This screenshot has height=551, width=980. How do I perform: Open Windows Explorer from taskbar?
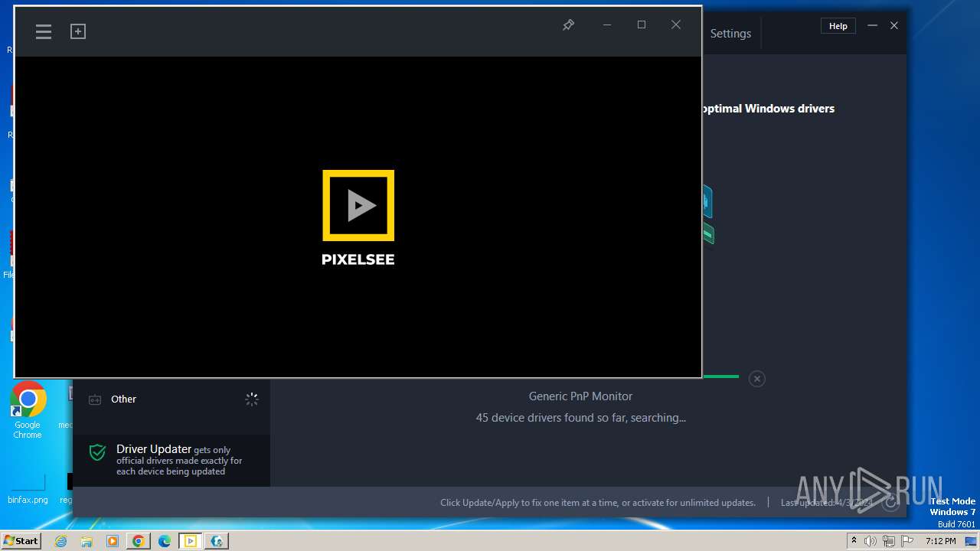[x=87, y=541]
